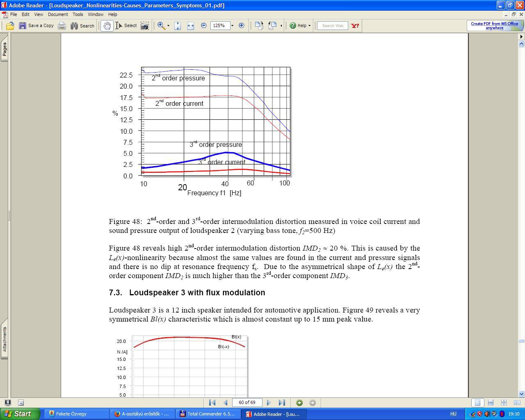
Task: Click the Adobe Reader document icon in menu bar
Action: click(4, 14)
